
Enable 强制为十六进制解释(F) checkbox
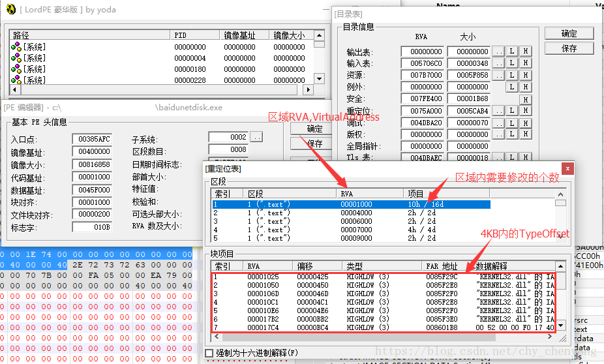click(x=209, y=353)
